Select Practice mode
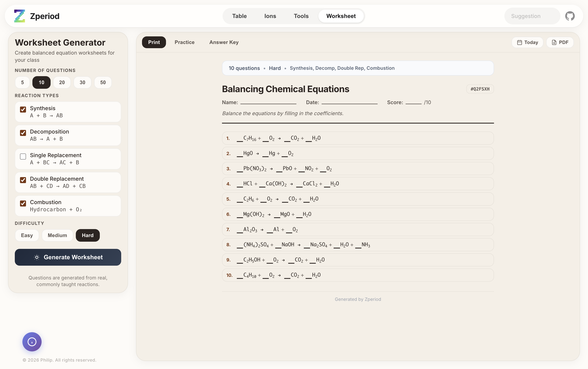The width and height of the screenshot is (588, 369). click(184, 42)
